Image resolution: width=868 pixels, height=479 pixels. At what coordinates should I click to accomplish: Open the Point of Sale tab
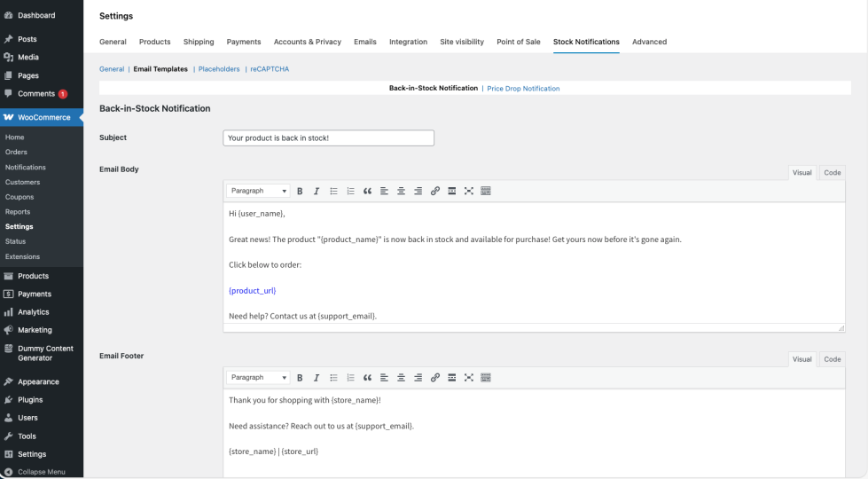click(x=518, y=42)
